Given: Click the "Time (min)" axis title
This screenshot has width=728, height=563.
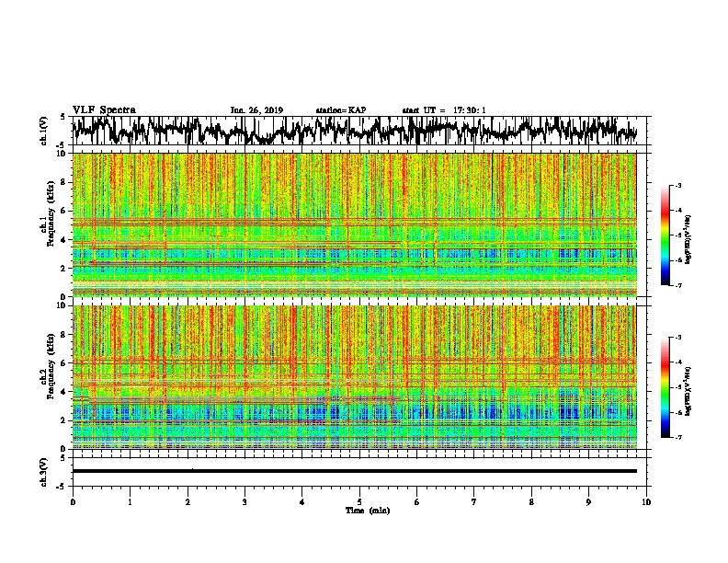Looking at the screenshot, I should (368, 511).
